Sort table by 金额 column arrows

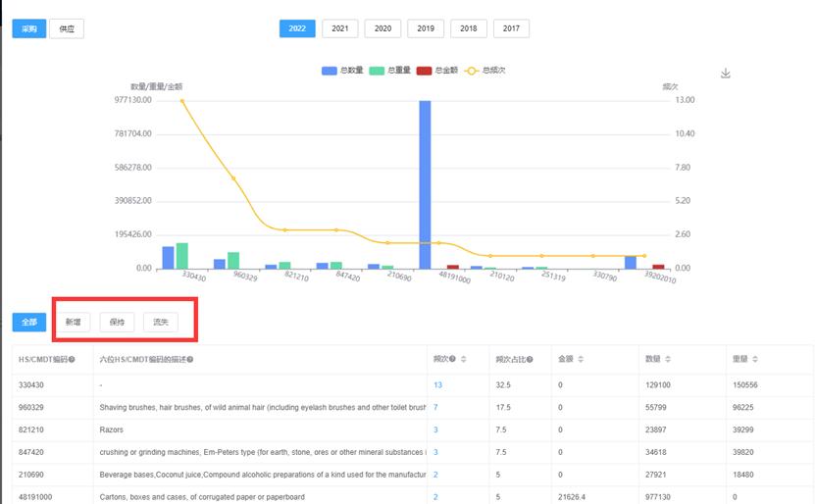pyautogui.click(x=581, y=359)
